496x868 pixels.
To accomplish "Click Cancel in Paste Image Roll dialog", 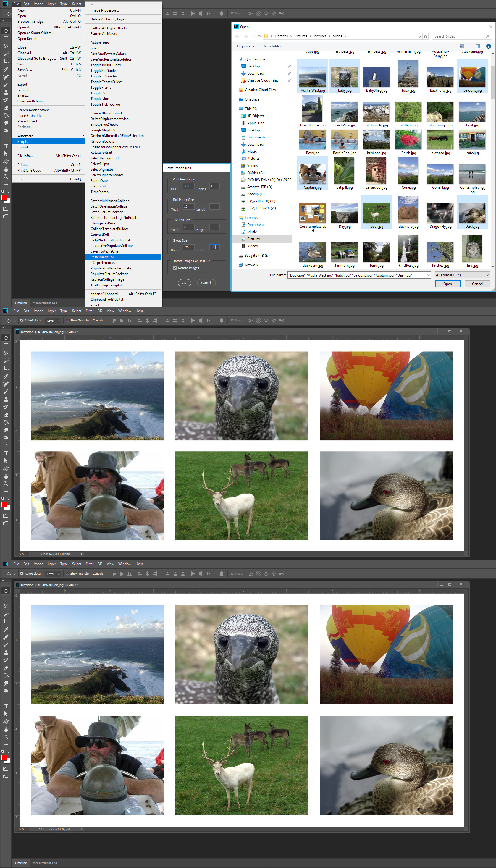I will [x=206, y=283].
